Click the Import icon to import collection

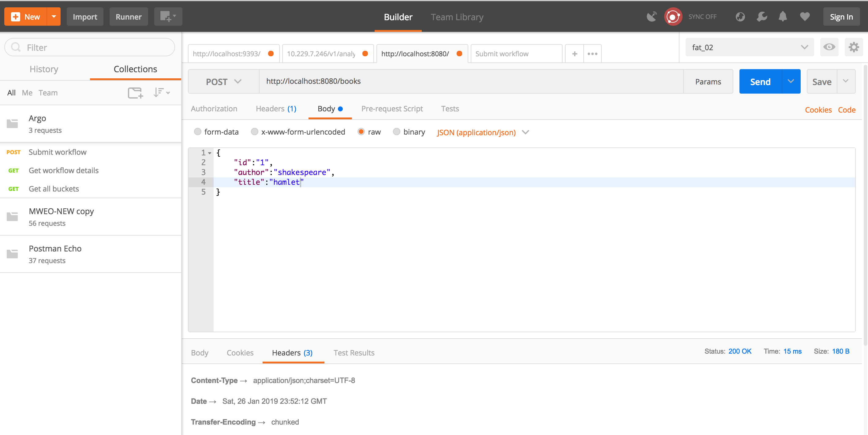point(84,17)
